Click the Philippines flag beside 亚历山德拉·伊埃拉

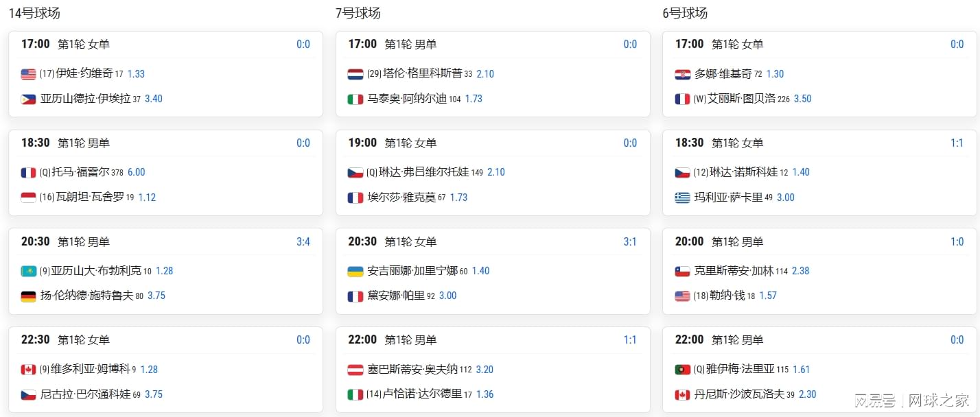coord(28,99)
